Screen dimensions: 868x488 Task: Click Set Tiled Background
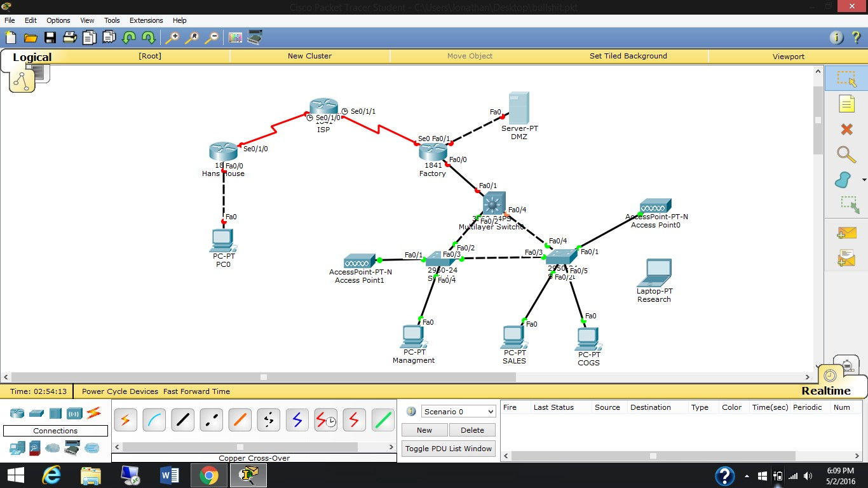point(628,56)
